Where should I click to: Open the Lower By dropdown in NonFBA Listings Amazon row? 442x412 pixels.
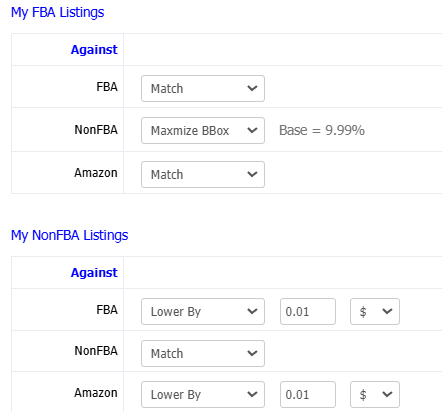pyautogui.click(x=203, y=394)
